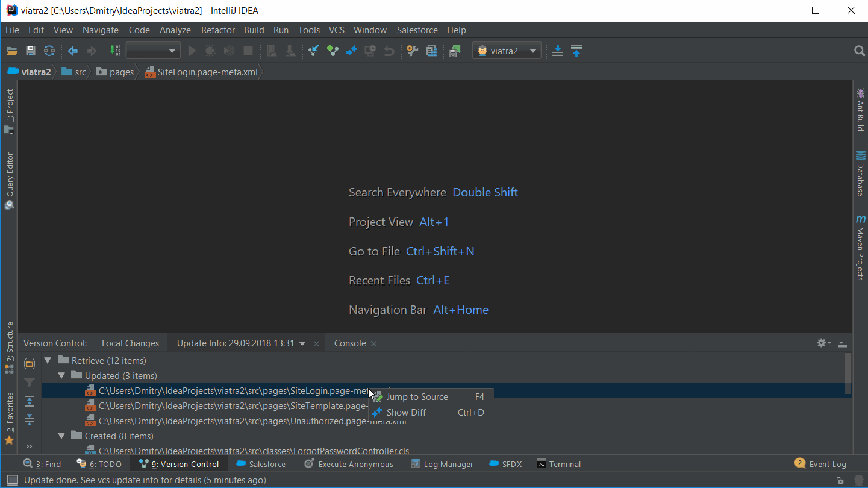868x488 pixels.
Task: Click viatra2 in the navigation breadcrumb
Action: click(x=30, y=72)
